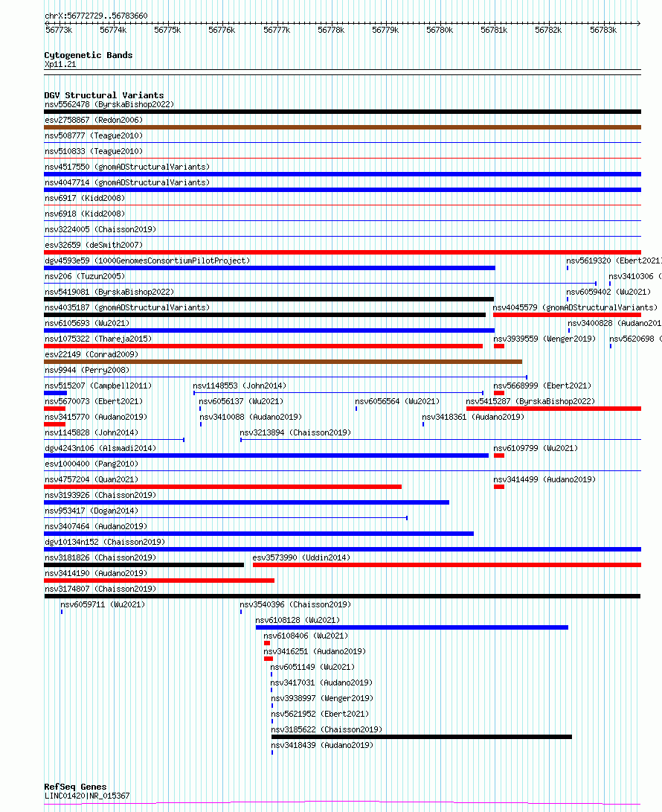Click the blue nsv6108128 (Wu2021) bar
Screen dimensions: 662x812
412,627
